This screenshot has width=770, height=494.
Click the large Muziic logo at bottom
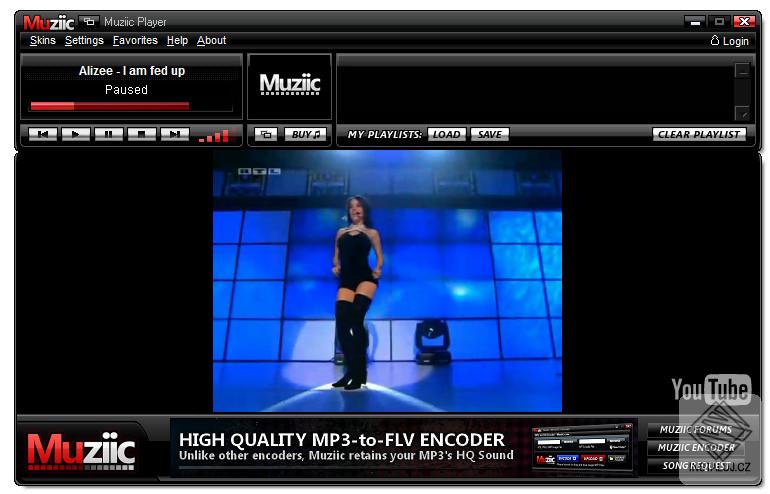[x=81, y=451]
